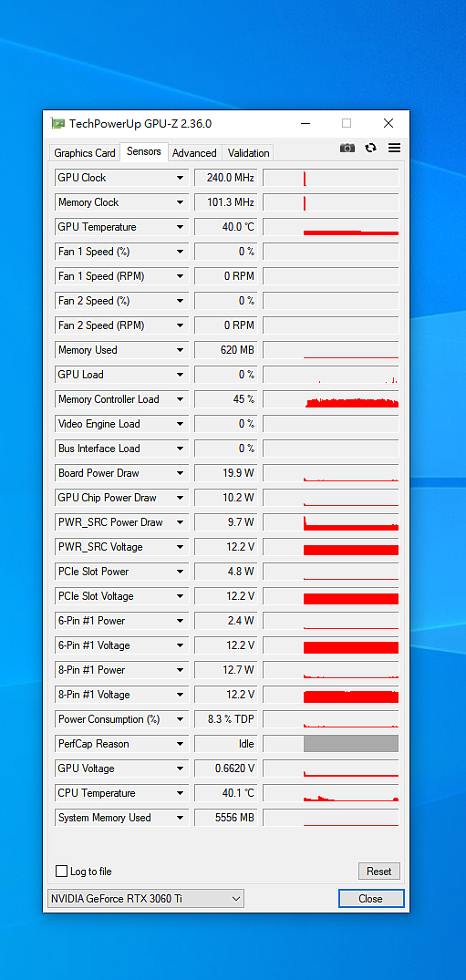
Task: Click the Close button at the bottom
Action: (x=371, y=899)
